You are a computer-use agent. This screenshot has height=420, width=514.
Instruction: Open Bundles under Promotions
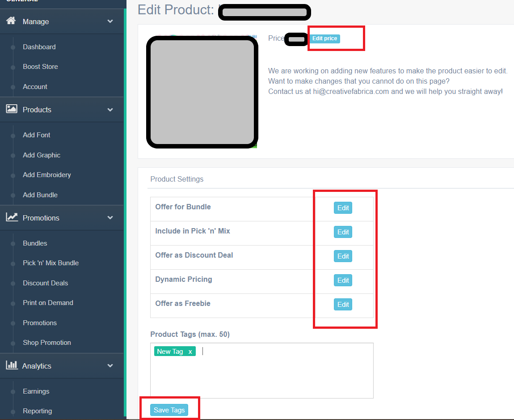coord(35,243)
